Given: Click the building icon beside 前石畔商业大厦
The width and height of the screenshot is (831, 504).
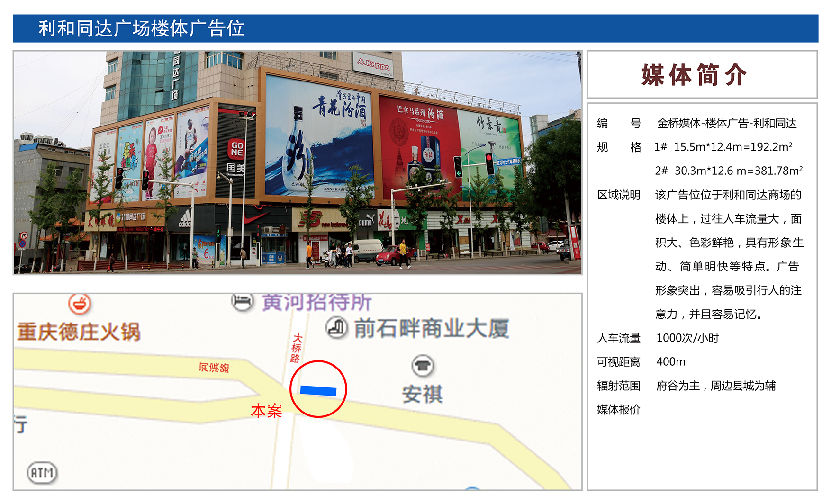Looking at the screenshot, I should pos(337,328).
